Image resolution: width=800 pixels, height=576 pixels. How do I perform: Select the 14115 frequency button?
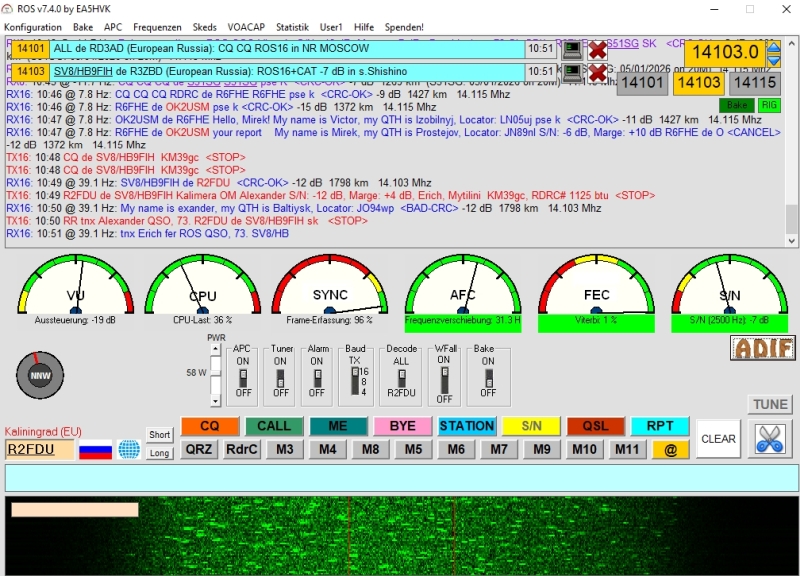click(755, 83)
